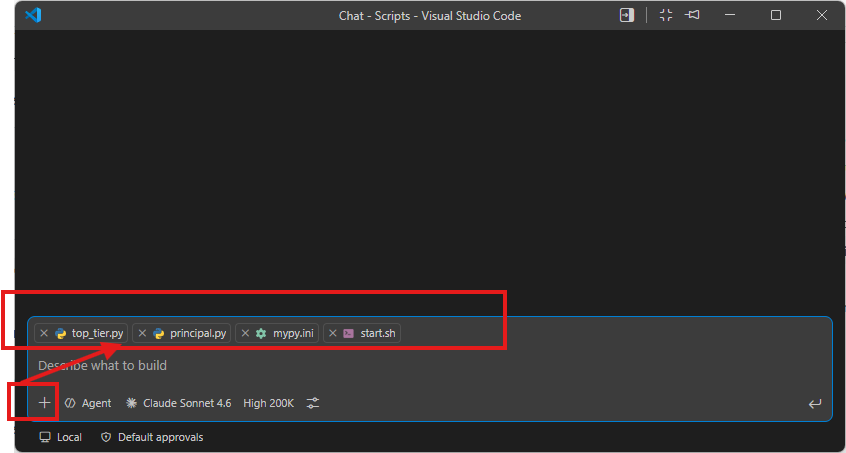Click the pin window icon in title bar
Screen dimensions: 846x453
692,15
